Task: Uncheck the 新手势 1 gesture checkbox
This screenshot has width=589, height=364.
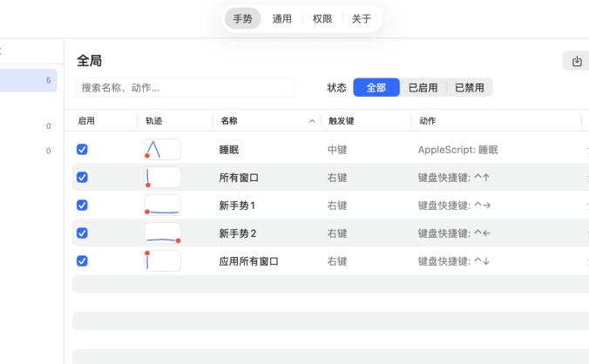Action: (82, 205)
